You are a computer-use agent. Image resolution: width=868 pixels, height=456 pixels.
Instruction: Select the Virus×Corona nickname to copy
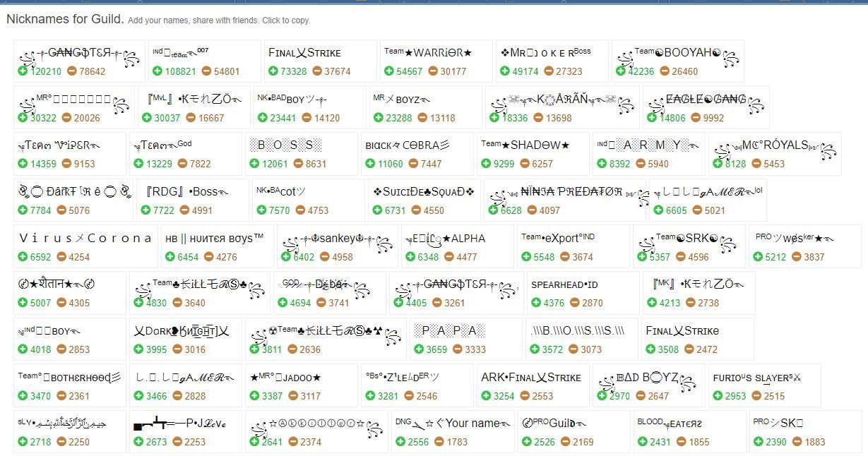click(x=85, y=239)
